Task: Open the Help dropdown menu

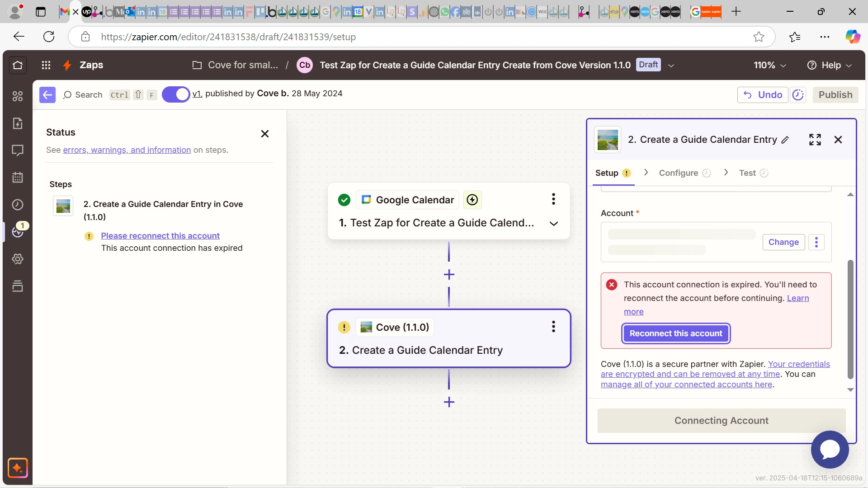Action: (830, 65)
